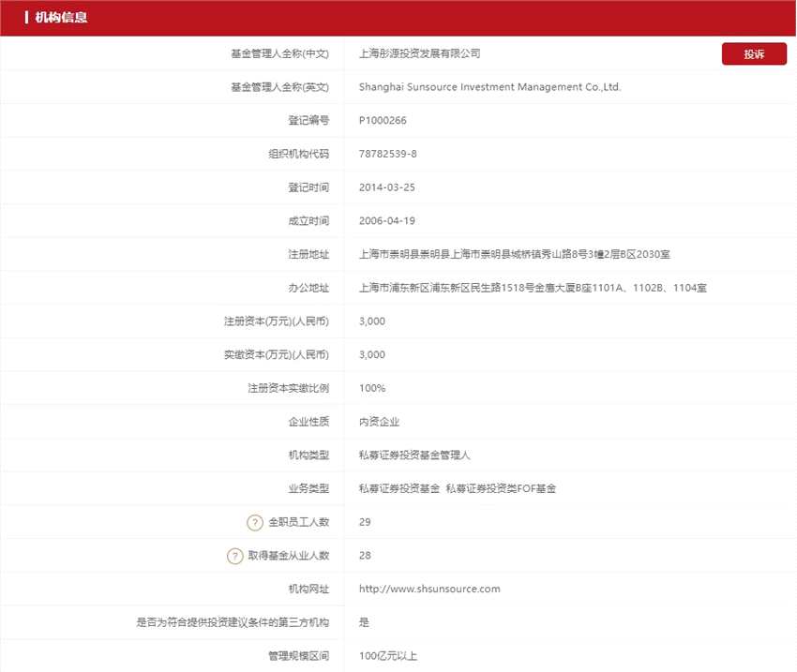
Task: Click the 是否为符合提供投资建议条件的第三方机构 label
Action: 233,622
